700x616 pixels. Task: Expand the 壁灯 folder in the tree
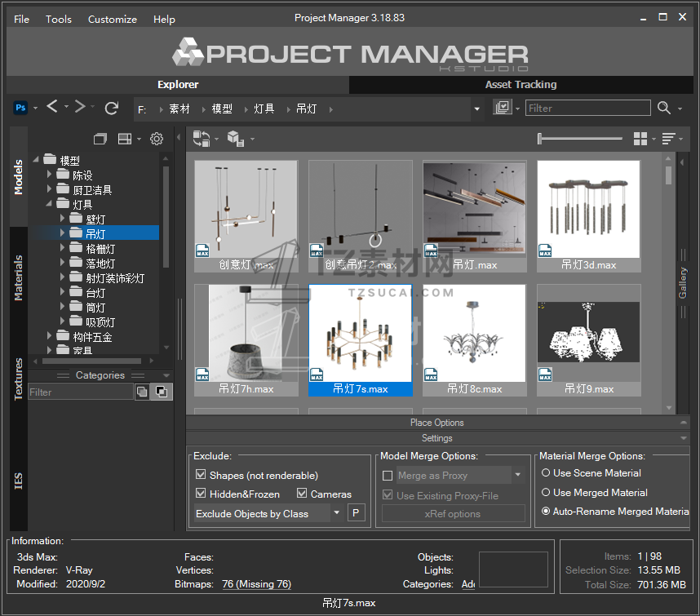pyautogui.click(x=63, y=219)
